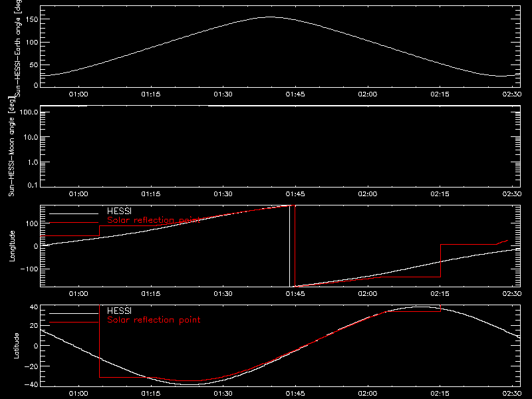
Task: Click the Sun-HESSI-Earth angle axis label
Action: tap(18, 48)
